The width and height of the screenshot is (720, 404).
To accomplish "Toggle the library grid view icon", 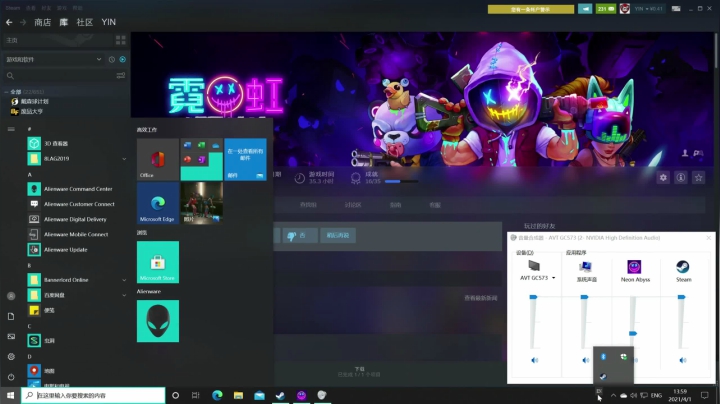I will point(121,40).
